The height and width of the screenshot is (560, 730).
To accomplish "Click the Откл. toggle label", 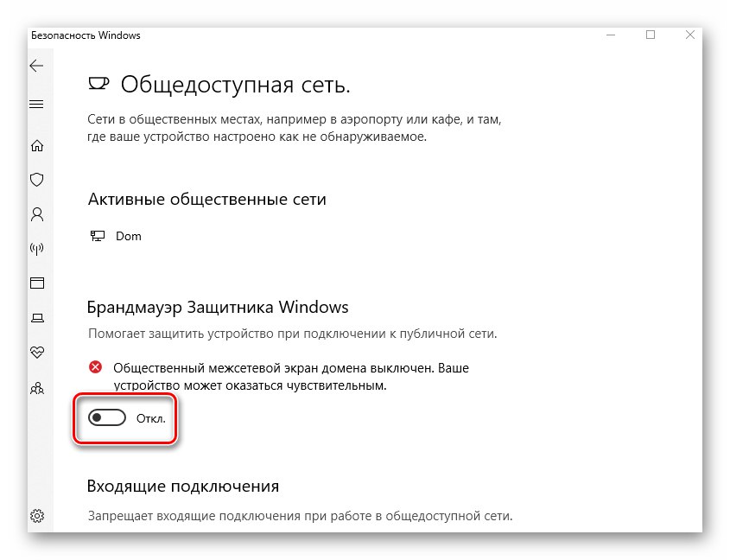I will (151, 418).
